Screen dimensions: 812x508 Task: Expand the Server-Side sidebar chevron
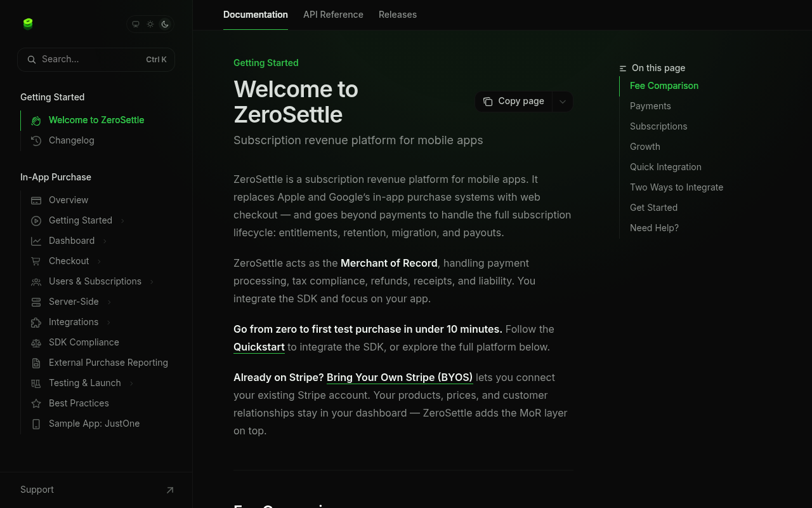click(x=109, y=302)
